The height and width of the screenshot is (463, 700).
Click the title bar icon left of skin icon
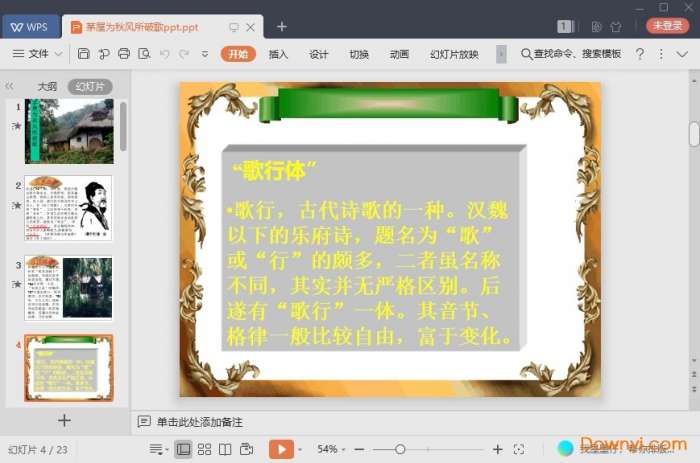[x=596, y=27]
